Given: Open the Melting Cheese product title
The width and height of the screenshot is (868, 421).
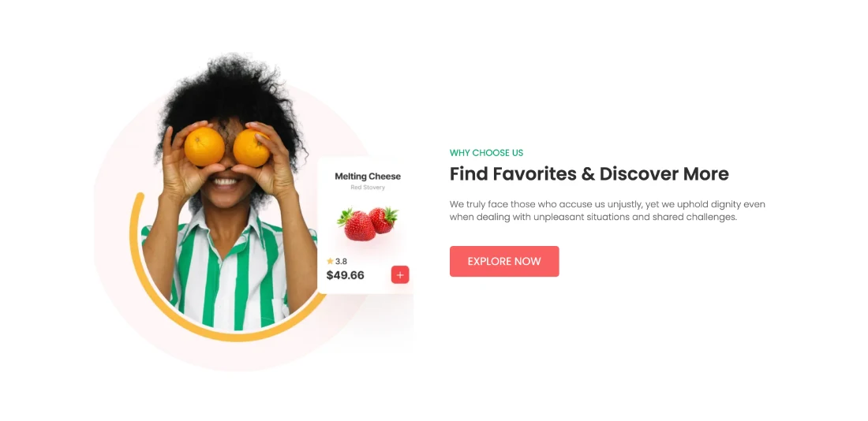Looking at the screenshot, I should coord(368,177).
